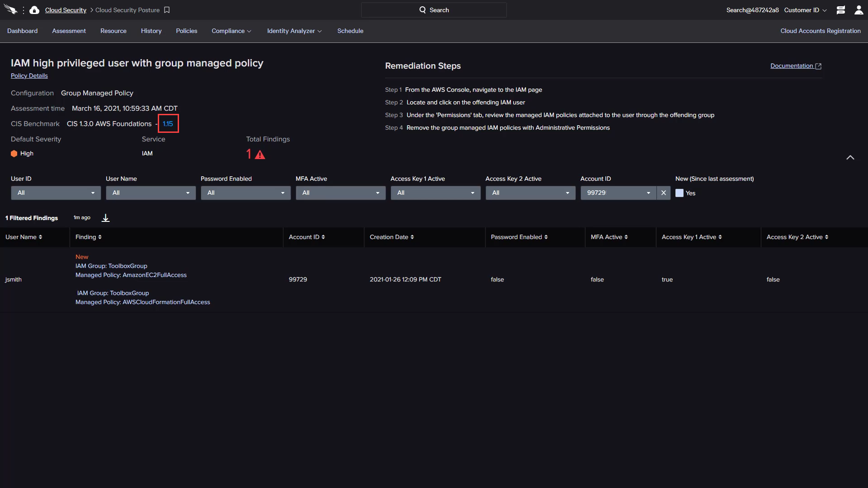The image size is (868, 488).
Task: Sort by Finding column arrows
Action: 100,237
